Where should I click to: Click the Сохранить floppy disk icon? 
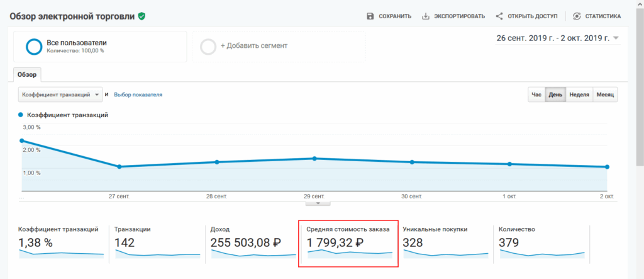(370, 16)
